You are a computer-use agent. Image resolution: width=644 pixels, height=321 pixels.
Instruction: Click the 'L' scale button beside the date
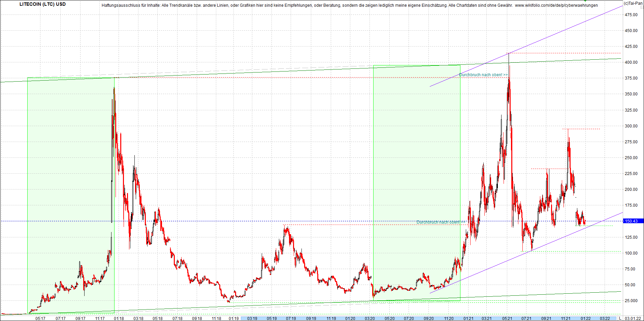[620, 318]
